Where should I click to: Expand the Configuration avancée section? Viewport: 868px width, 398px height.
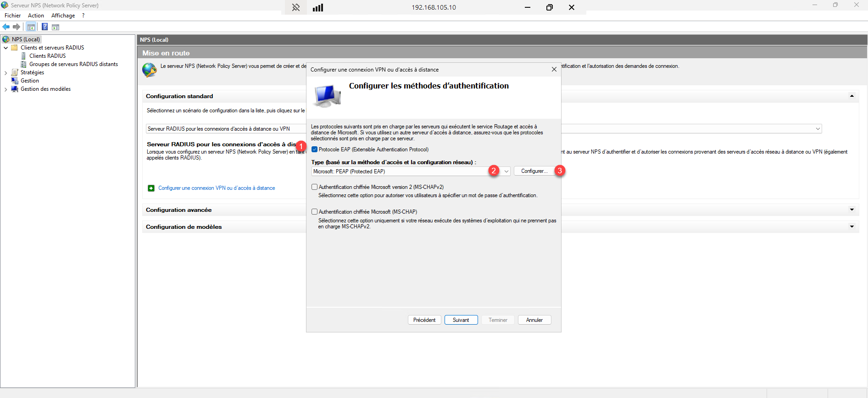click(851, 210)
